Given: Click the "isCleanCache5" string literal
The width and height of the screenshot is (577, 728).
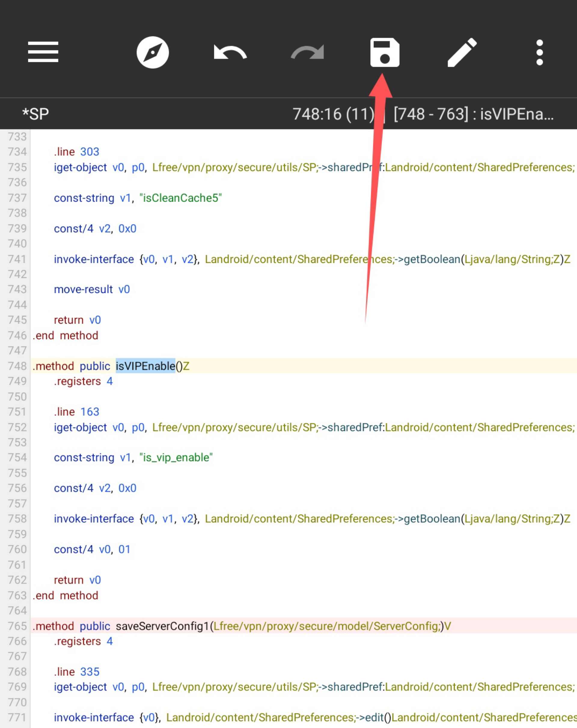Looking at the screenshot, I should coord(180,198).
